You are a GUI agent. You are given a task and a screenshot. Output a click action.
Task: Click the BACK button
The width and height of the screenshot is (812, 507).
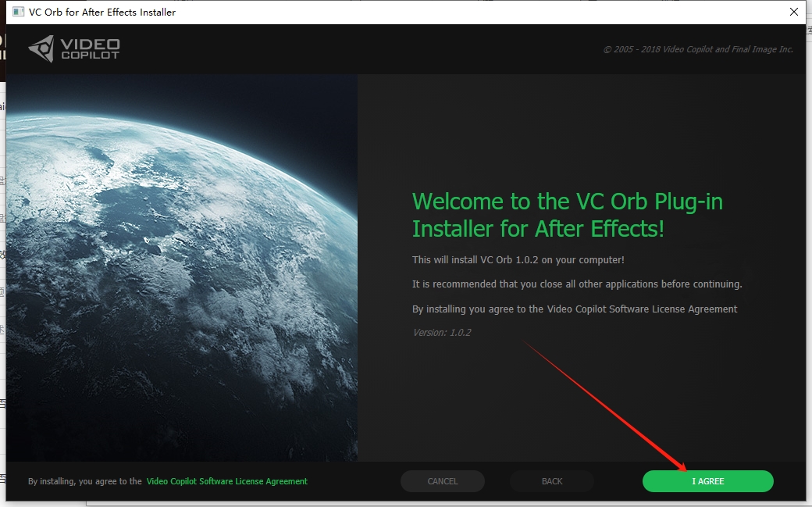(x=552, y=481)
